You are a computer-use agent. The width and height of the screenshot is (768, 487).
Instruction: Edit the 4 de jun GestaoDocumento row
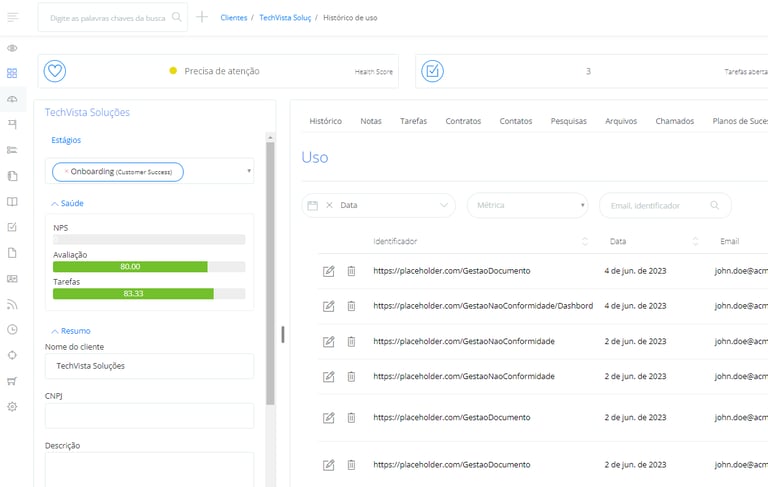point(329,271)
